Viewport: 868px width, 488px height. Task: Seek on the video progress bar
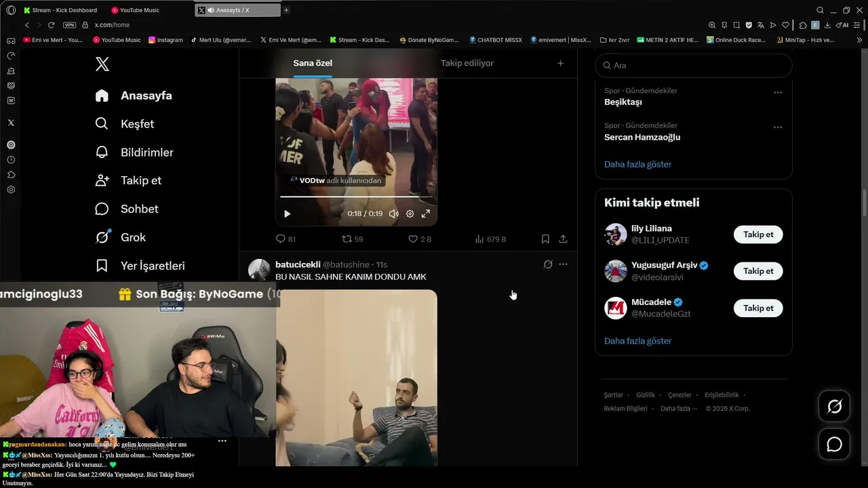pyautogui.click(x=356, y=197)
